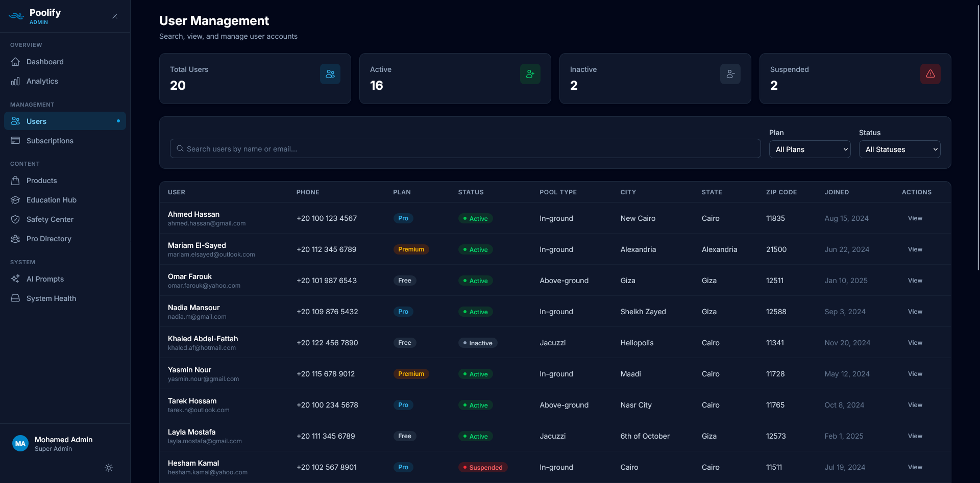This screenshot has width=980, height=483.
Task: Click Khaled Abdel-Fattah's Inactive status badge
Action: 478,343
